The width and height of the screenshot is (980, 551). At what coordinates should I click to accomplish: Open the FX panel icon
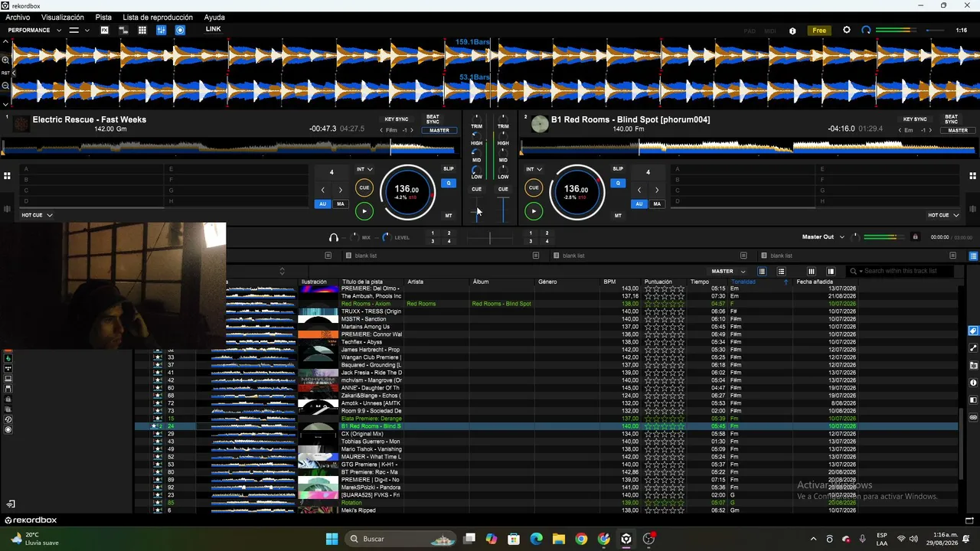[x=105, y=30]
